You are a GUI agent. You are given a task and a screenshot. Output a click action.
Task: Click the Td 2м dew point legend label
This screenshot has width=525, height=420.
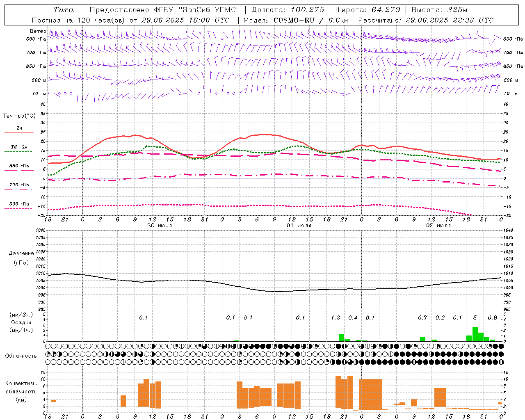[x=19, y=147]
